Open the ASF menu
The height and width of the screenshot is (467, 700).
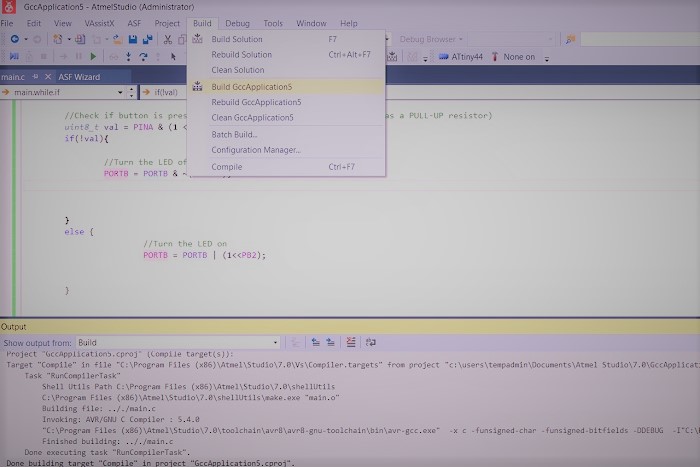click(134, 23)
